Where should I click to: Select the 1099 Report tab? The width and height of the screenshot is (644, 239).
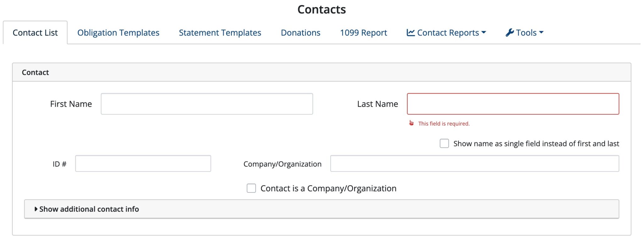363,32
